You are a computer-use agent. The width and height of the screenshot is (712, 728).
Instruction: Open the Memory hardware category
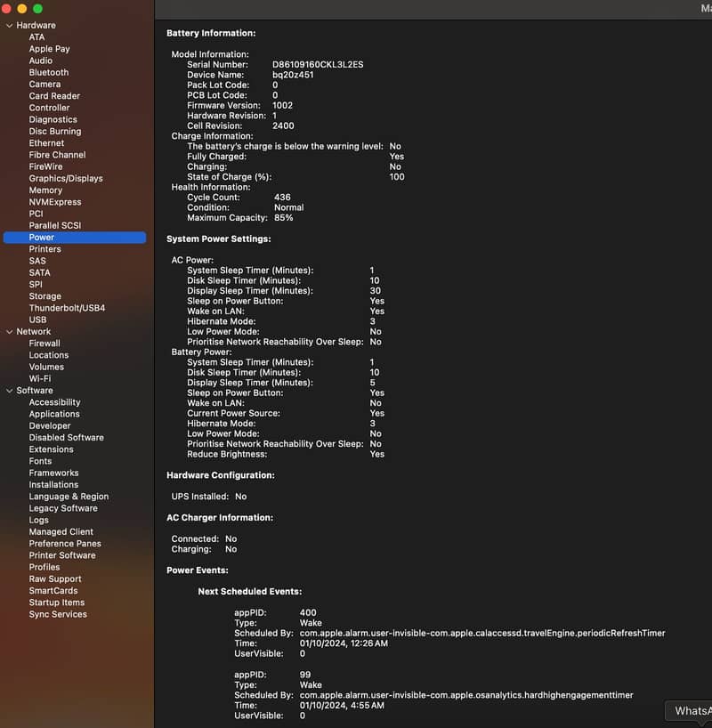coord(45,190)
